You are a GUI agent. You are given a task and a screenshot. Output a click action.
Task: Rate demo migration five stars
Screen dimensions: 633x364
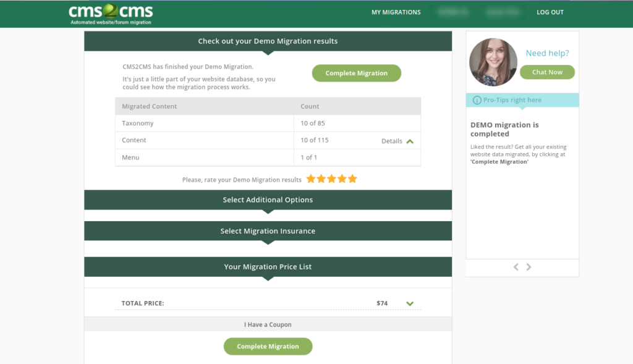(x=352, y=179)
